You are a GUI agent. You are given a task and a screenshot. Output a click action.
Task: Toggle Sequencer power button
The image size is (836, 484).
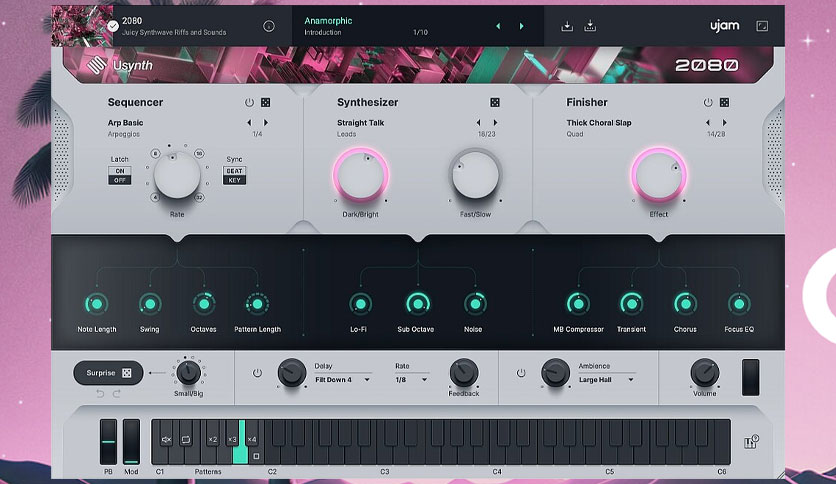[x=249, y=102]
